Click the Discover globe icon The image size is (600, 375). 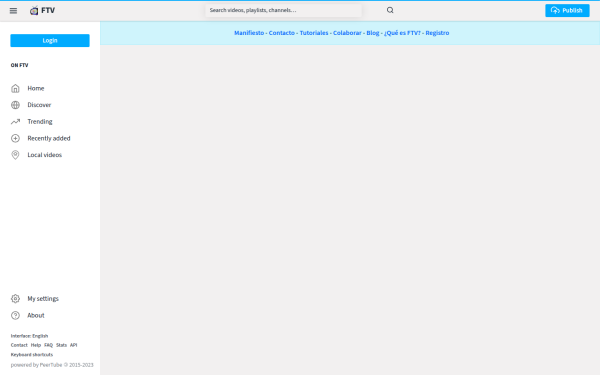click(x=15, y=105)
